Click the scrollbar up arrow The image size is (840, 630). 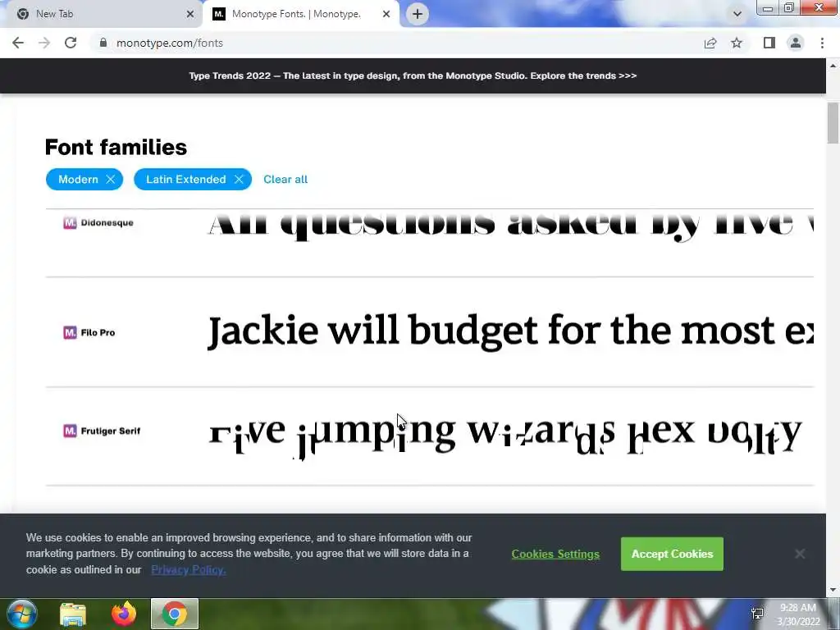(833, 66)
